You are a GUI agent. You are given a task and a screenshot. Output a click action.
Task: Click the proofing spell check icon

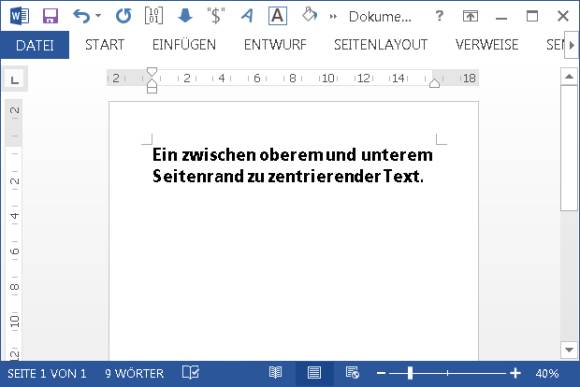pyautogui.click(x=191, y=373)
